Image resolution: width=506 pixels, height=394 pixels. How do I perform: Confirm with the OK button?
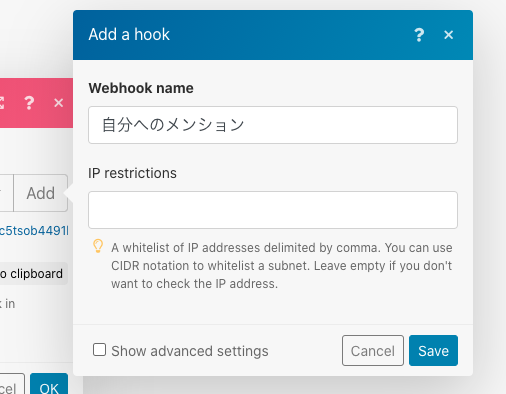tap(49, 384)
